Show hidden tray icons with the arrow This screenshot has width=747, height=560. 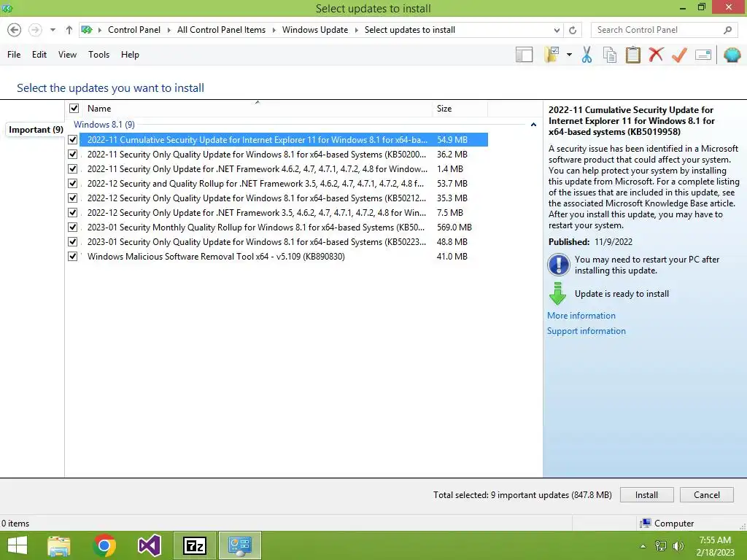[643, 546]
